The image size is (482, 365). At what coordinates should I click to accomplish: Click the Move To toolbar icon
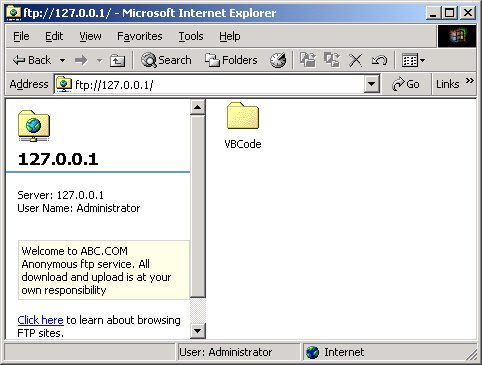tap(308, 60)
